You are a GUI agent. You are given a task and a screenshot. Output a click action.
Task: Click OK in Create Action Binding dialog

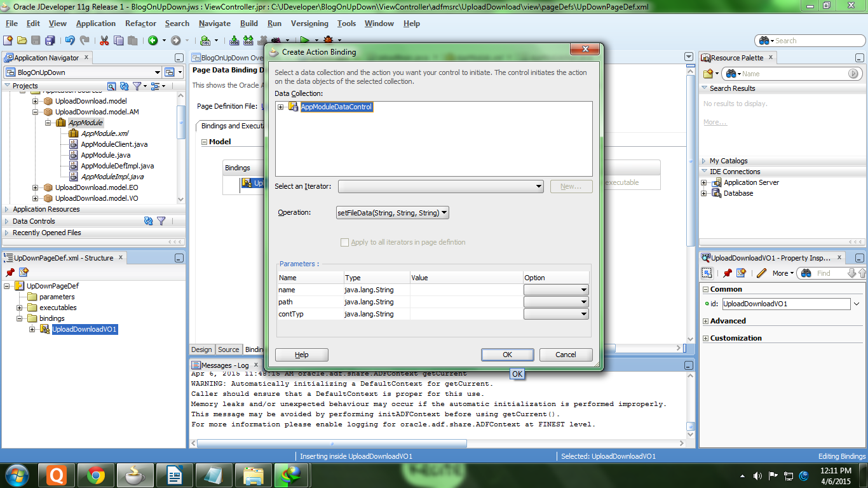tap(507, 355)
